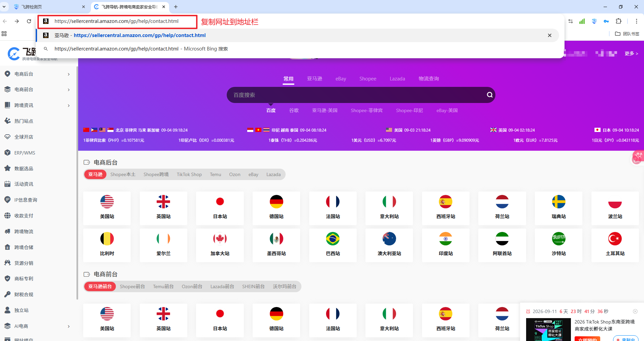This screenshot has height=341, width=644.
Task: Open the 团队书签 bookmarks folder
Action: coord(627,34)
